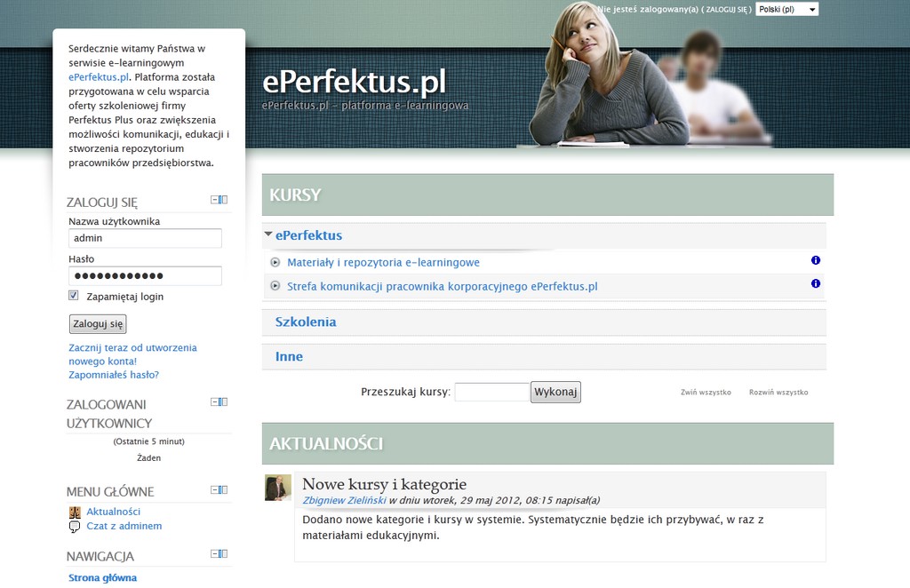This screenshot has height=588, width=910.
Task: Click info icon for Strefa komunikacji course
Action: pyautogui.click(x=816, y=283)
